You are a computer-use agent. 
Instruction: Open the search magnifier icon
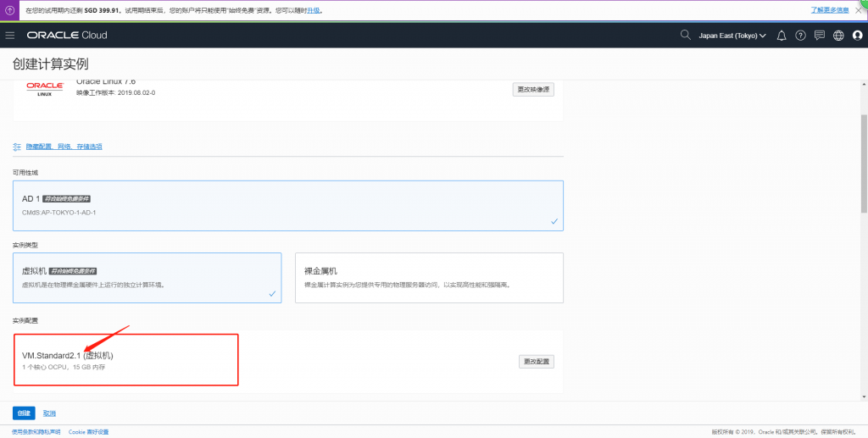[685, 36]
